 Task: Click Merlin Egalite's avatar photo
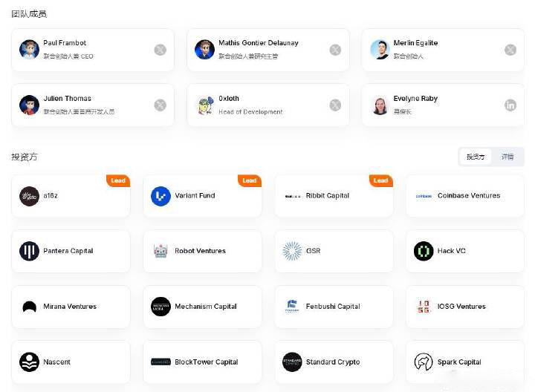(x=380, y=50)
